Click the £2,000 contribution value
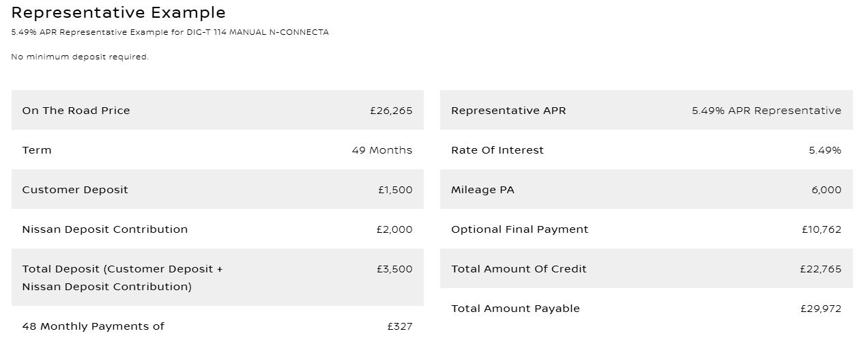 (394, 229)
